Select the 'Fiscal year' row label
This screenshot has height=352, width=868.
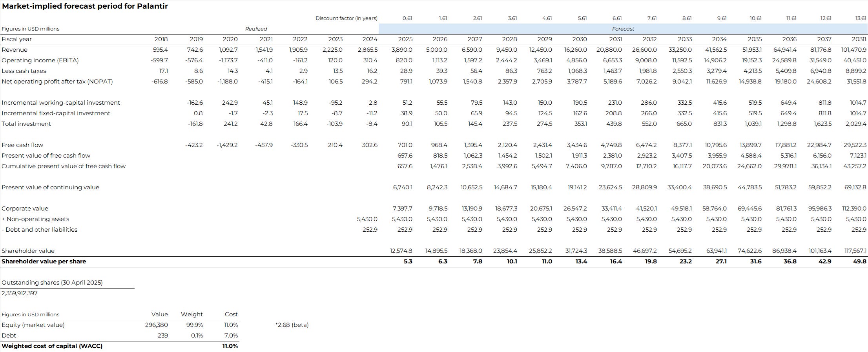[x=17, y=39]
